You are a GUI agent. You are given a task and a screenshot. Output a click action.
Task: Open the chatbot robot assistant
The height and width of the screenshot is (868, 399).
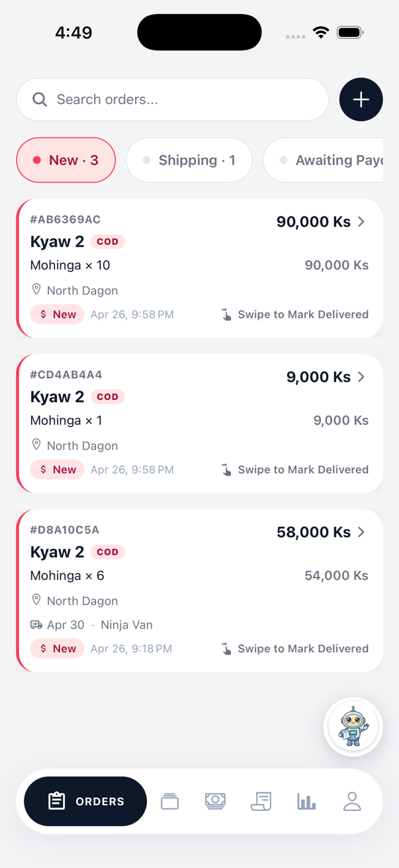[353, 726]
